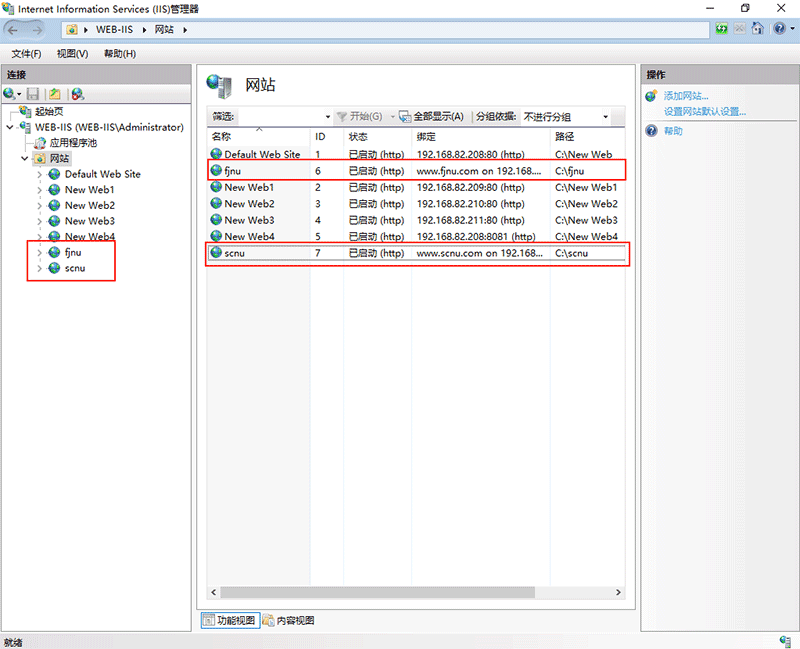Image resolution: width=800 pixels, height=649 pixels.
Task: Click the up-level folder icon in Connections
Action: click(55, 94)
